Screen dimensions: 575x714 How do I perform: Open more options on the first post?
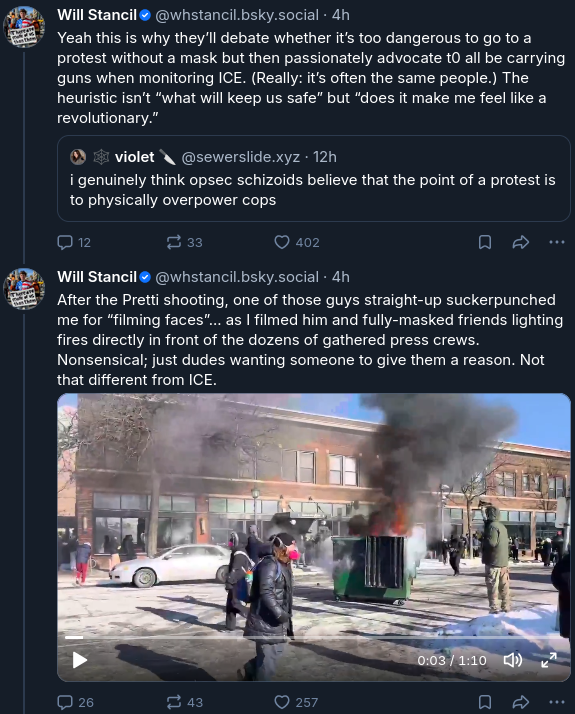pos(557,242)
